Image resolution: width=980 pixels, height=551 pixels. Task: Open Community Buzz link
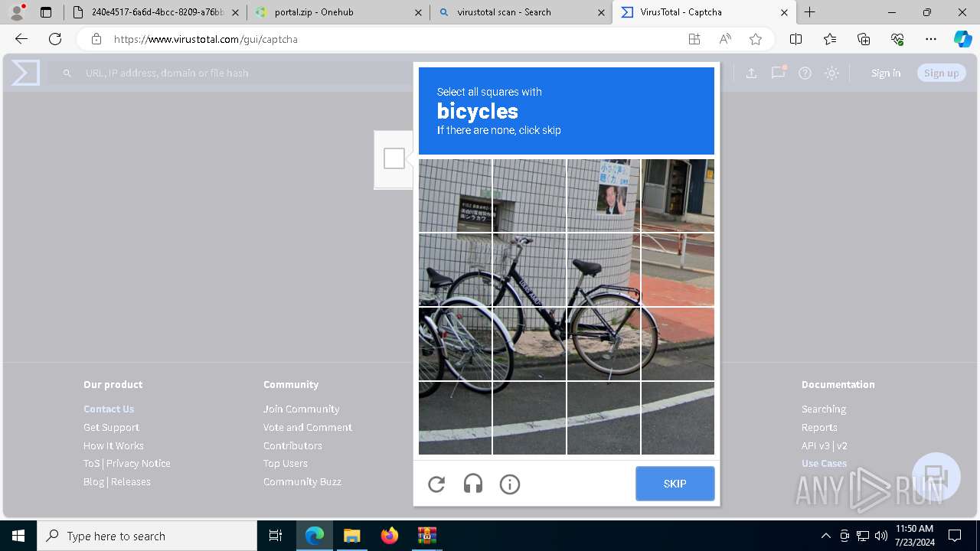[x=302, y=481]
